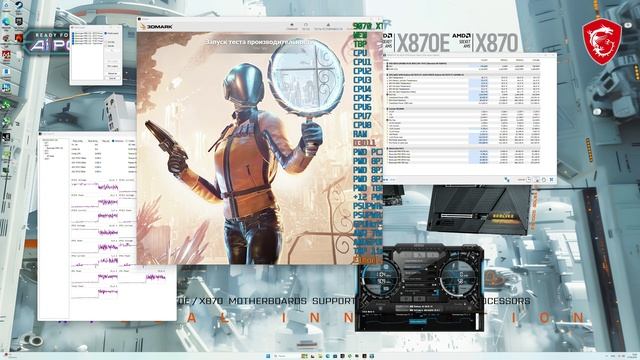640x360 pixels.
Task: Click the Afterburner memory clock slider handle
Action: point(403,287)
